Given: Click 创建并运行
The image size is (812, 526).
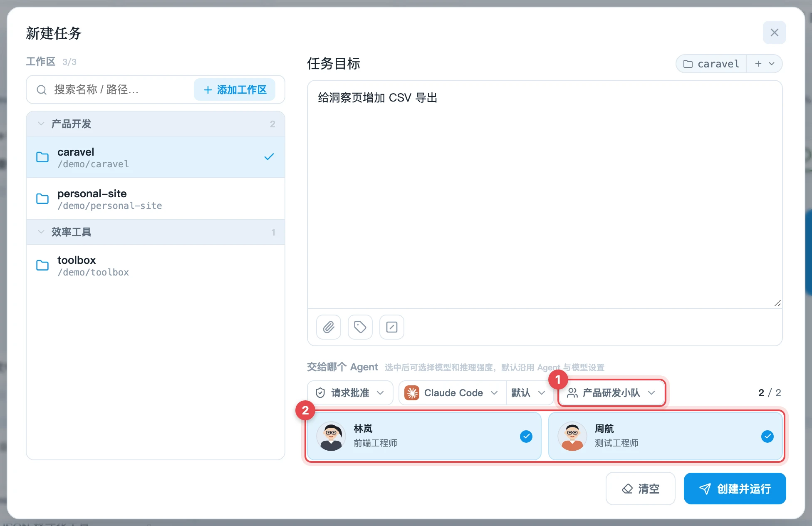Looking at the screenshot, I should [735, 489].
